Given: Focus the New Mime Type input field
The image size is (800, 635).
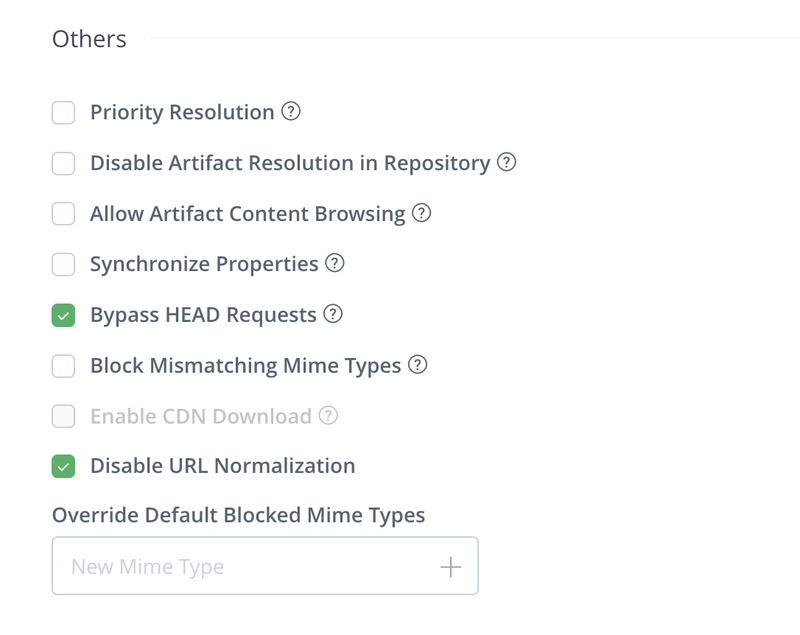Looking at the screenshot, I should pyautogui.click(x=240, y=567).
